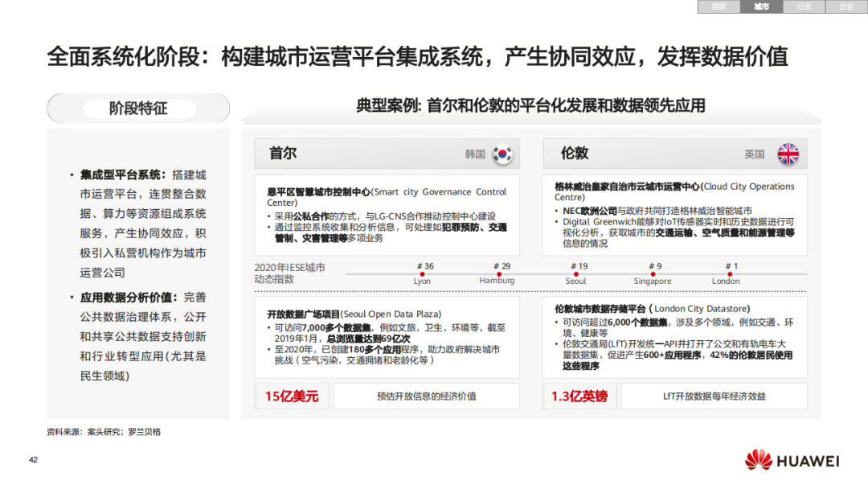Click the 阶段特征 pill button
This screenshot has width=868, height=489.
(138, 109)
